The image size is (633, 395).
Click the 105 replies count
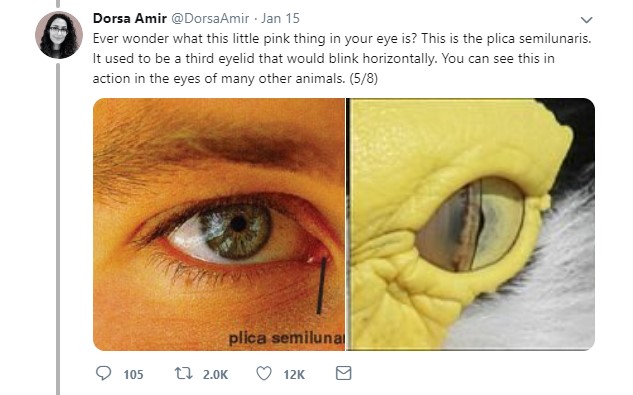click(133, 374)
